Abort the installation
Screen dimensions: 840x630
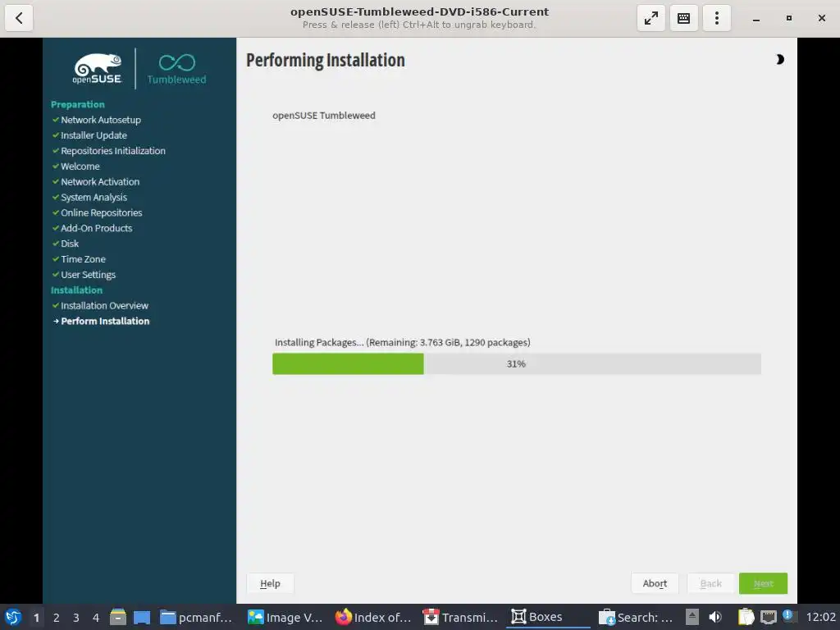click(655, 583)
